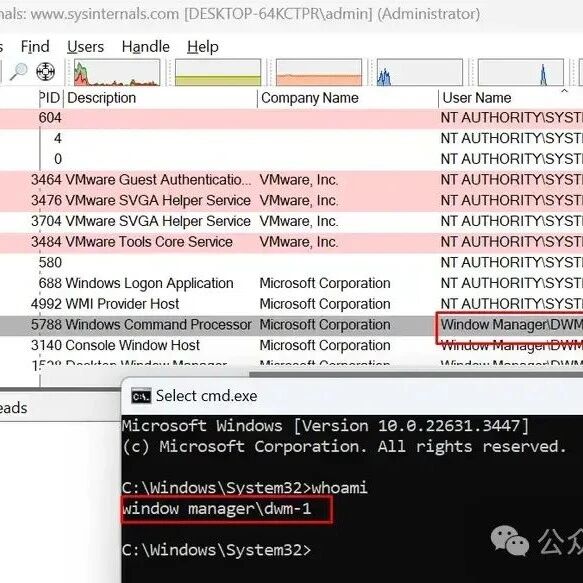Select the VMware Guest Authentication row
The image size is (583, 583).
pyautogui.click(x=292, y=180)
